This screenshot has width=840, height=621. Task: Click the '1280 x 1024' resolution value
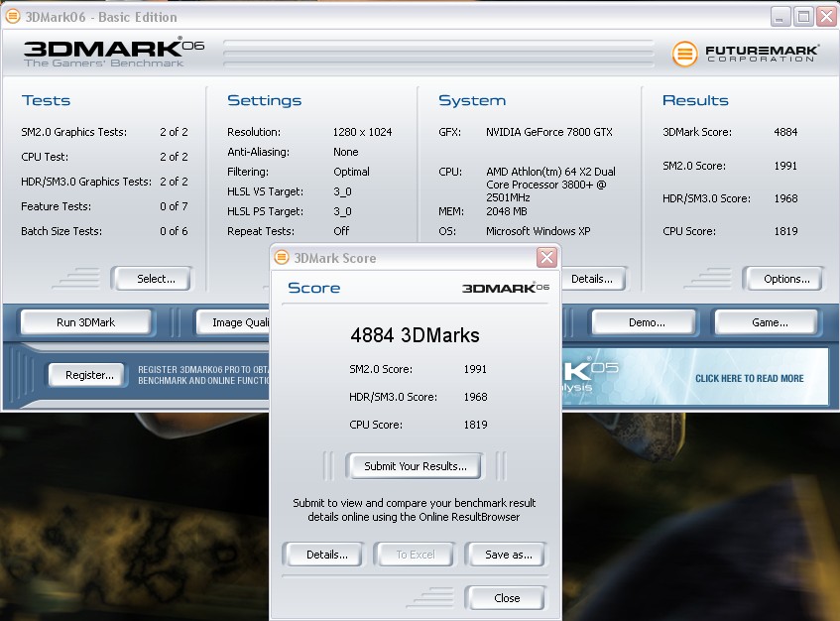click(x=362, y=132)
